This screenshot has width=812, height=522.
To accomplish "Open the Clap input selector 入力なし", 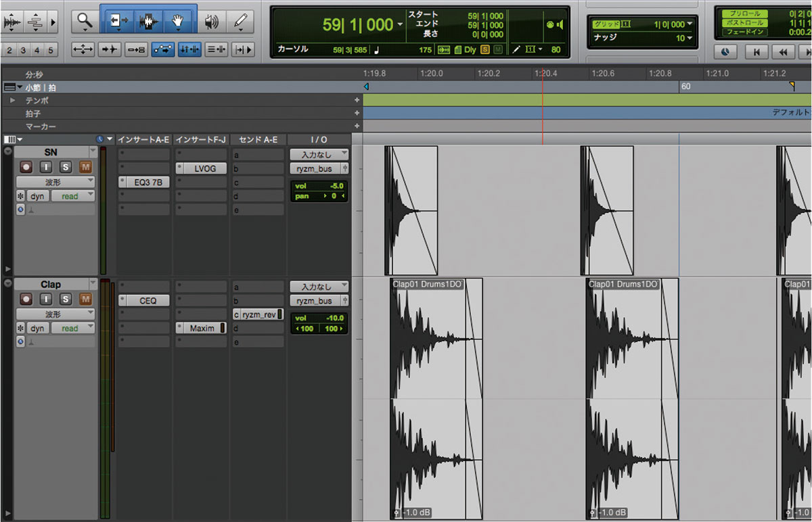I will [x=319, y=287].
